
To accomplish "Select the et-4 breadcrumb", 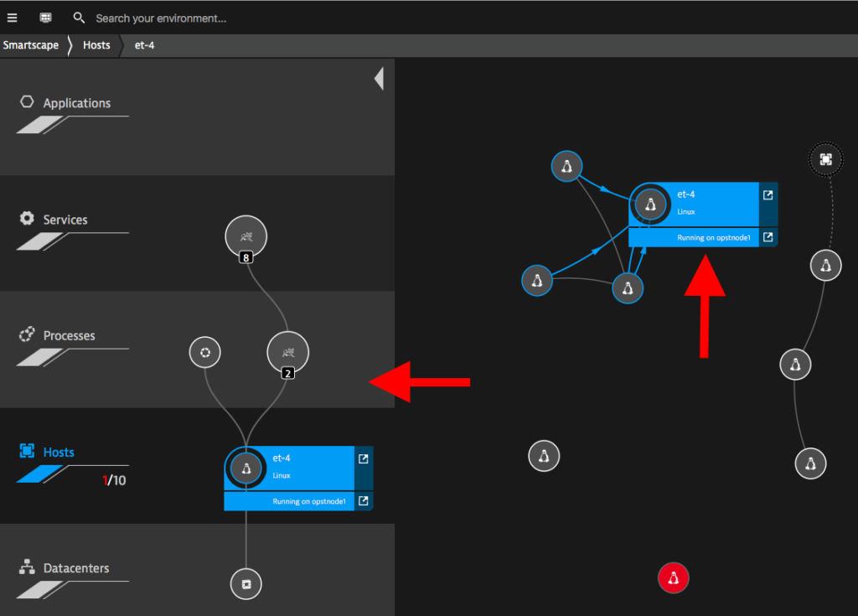I will 144,45.
